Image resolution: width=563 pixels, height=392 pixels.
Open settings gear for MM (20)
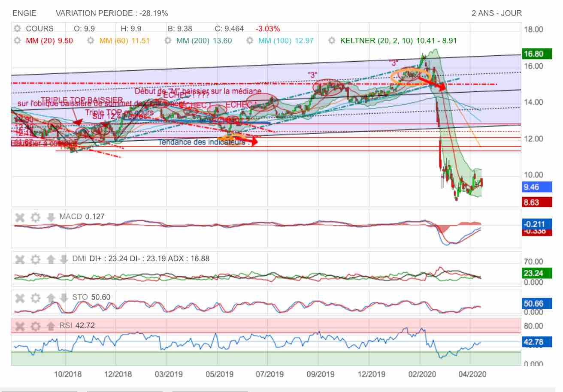pyautogui.click(x=17, y=41)
